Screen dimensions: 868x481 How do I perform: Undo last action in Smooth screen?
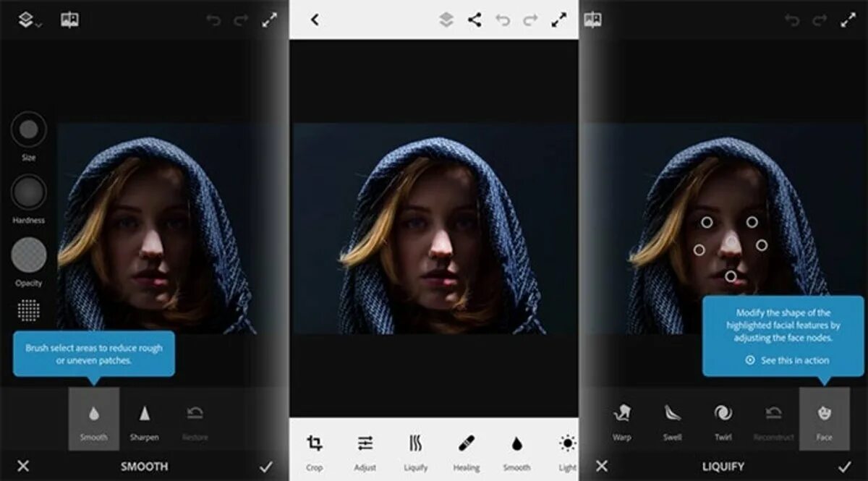click(213, 20)
